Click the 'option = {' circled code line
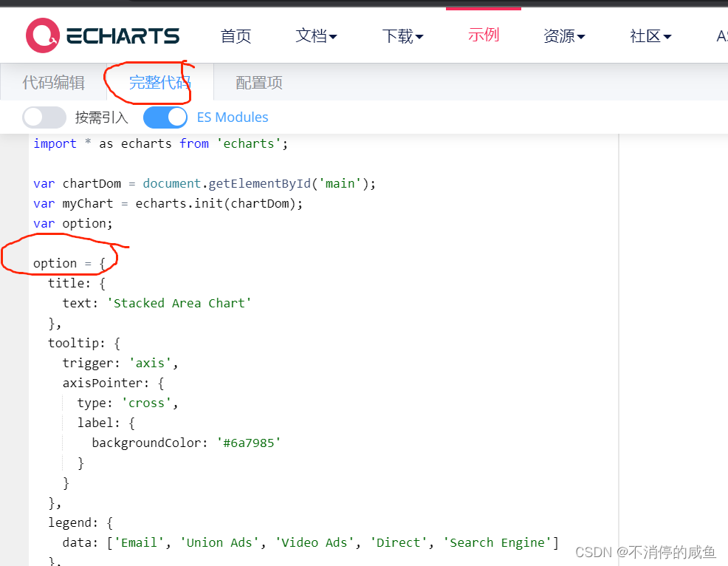Image resolution: width=728 pixels, height=566 pixels. [69, 262]
